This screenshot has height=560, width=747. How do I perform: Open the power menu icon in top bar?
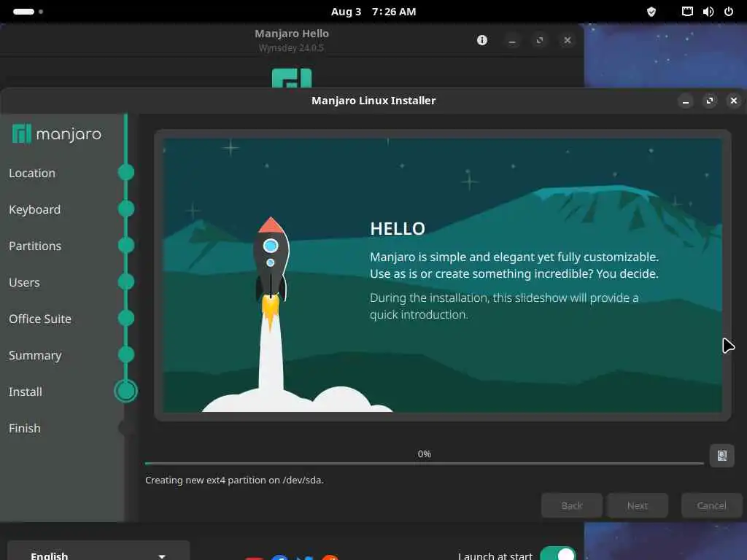coord(729,12)
